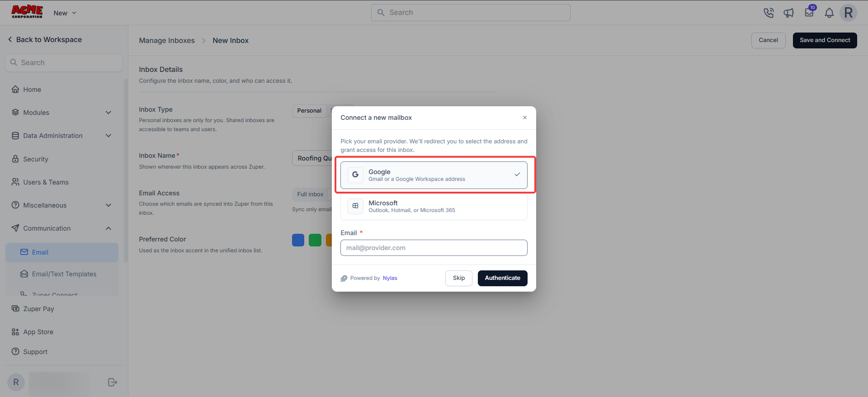The width and height of the screenshot is (868, 397).
Task: Expand the Data Administration sidebar section
Action: tap(62, 136)
